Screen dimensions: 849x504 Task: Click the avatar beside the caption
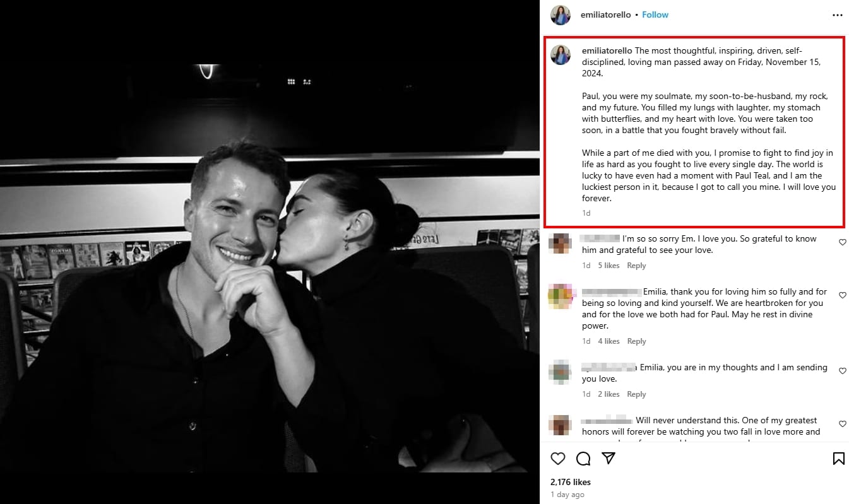[561, 55]
